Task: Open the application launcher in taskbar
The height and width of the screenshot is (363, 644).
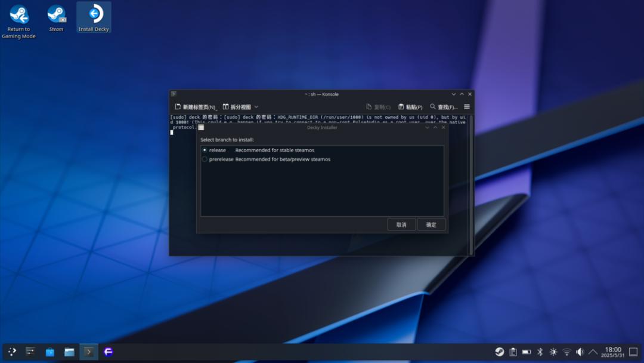Action: (x=12, y=352)
